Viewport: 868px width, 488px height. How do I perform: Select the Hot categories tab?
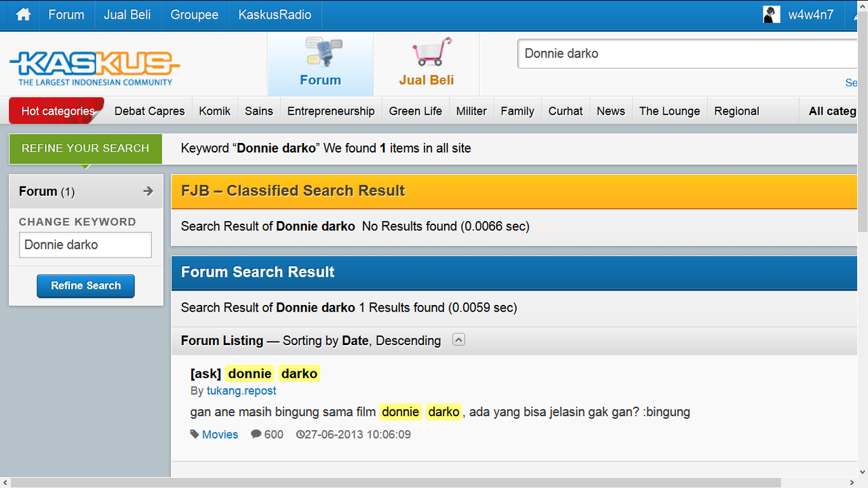click(x=58, y=111)
